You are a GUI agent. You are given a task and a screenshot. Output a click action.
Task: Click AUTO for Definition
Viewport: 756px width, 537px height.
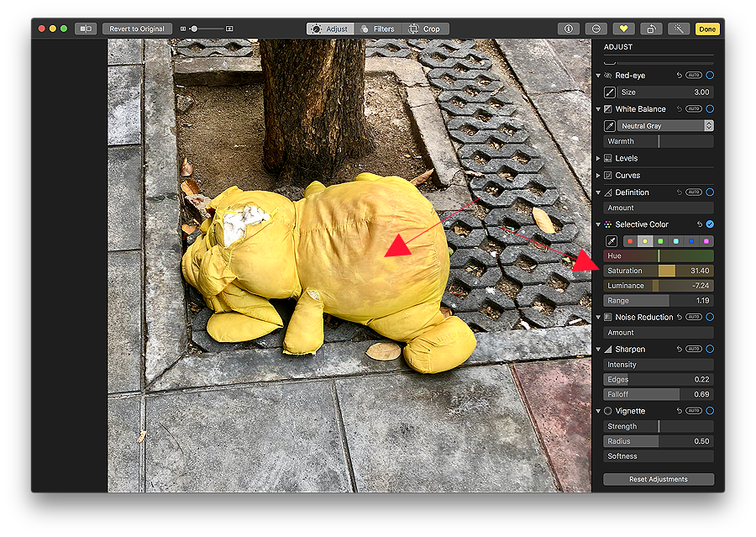(694, 192)
